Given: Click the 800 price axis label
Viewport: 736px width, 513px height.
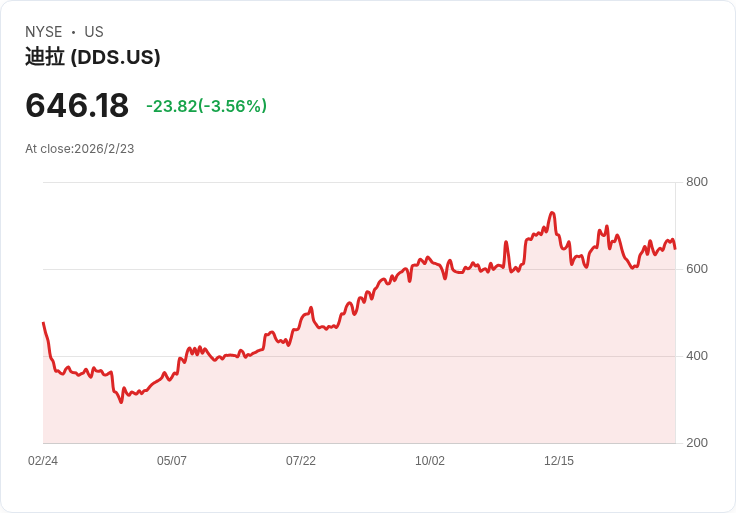Looking at the screenshot, I should click(697, 182).
